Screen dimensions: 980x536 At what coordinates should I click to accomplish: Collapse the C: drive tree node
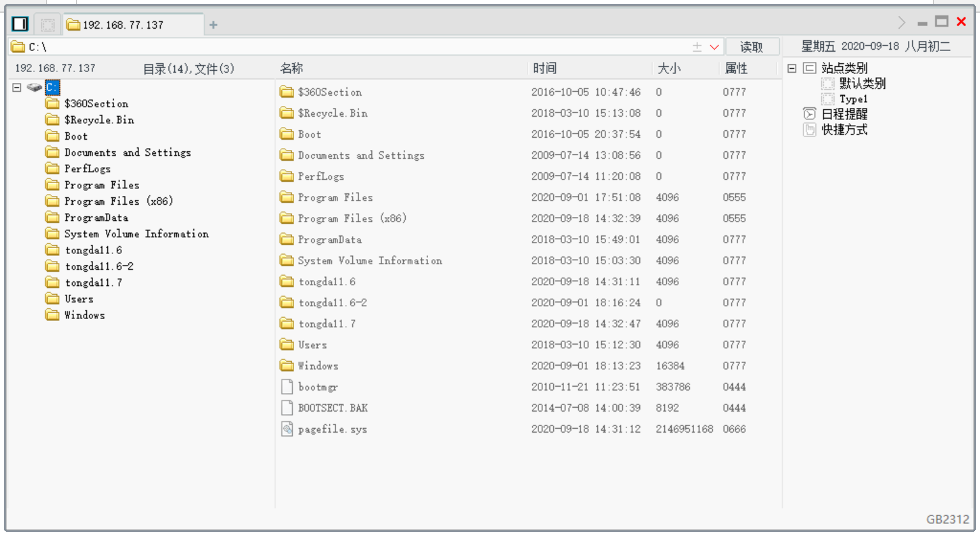pos(17,87)
